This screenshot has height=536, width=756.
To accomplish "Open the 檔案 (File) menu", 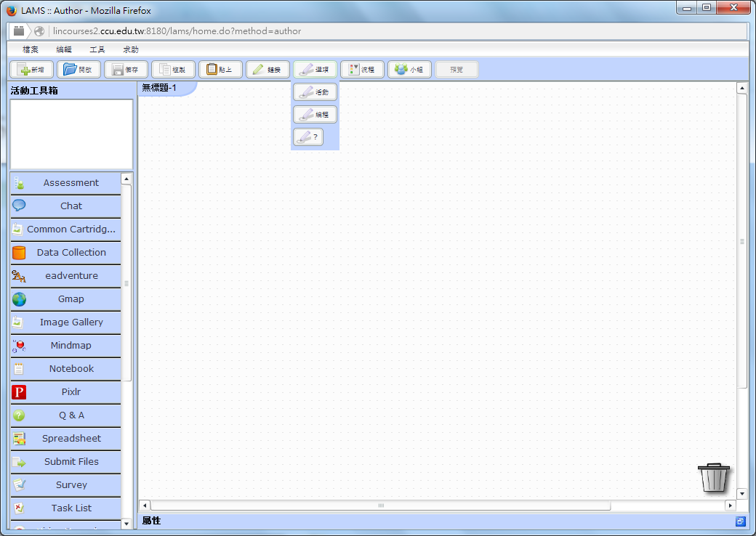I will pyautogui.click(x=31, y=49).
